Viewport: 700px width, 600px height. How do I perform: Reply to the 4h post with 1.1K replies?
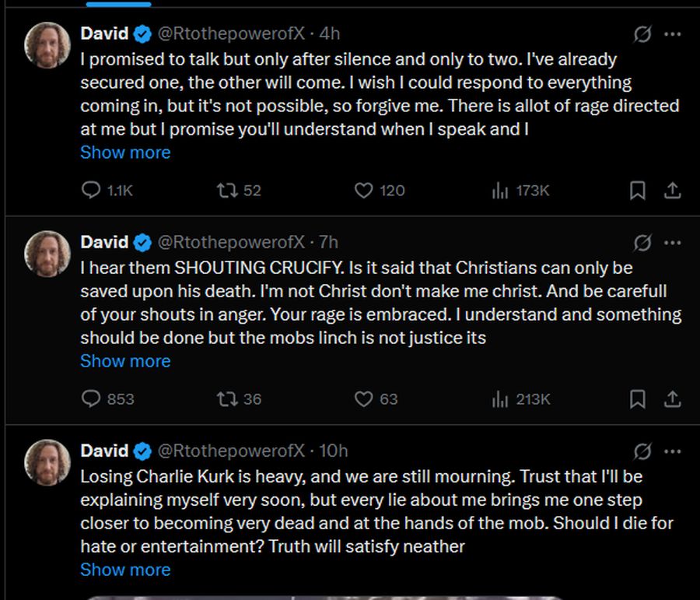click(92, 190)
